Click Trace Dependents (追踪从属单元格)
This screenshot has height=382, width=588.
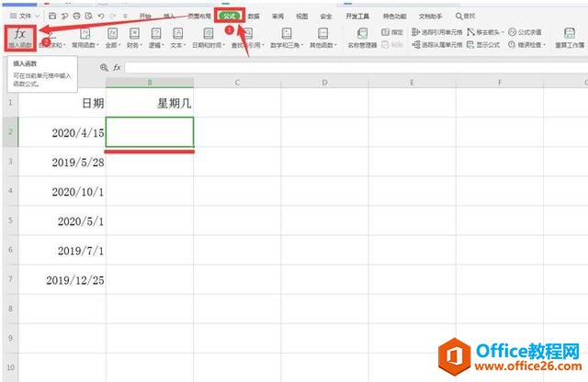pyautogui.click(x=437, y=45)
